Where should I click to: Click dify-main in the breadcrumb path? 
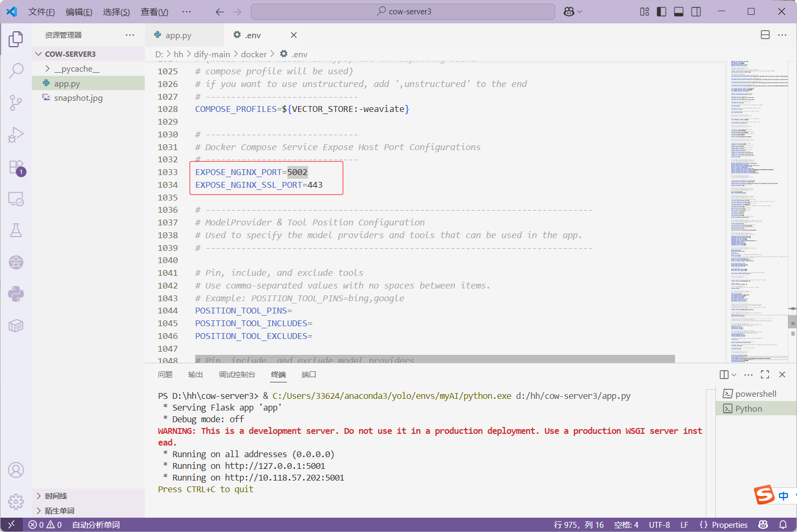[x=212, y=54]
